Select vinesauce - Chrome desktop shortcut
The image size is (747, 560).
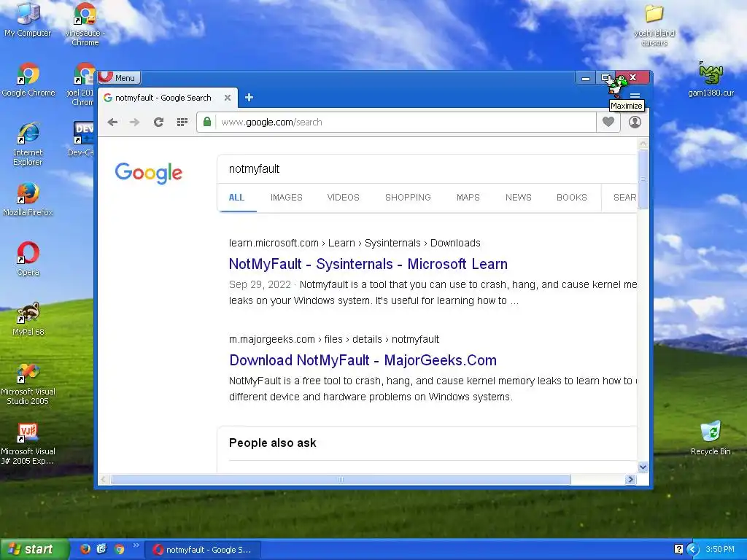[85, 24]
